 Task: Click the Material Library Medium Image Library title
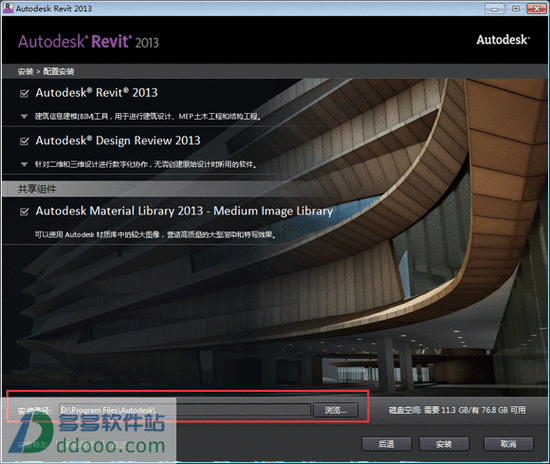click(x=184, y=211)
